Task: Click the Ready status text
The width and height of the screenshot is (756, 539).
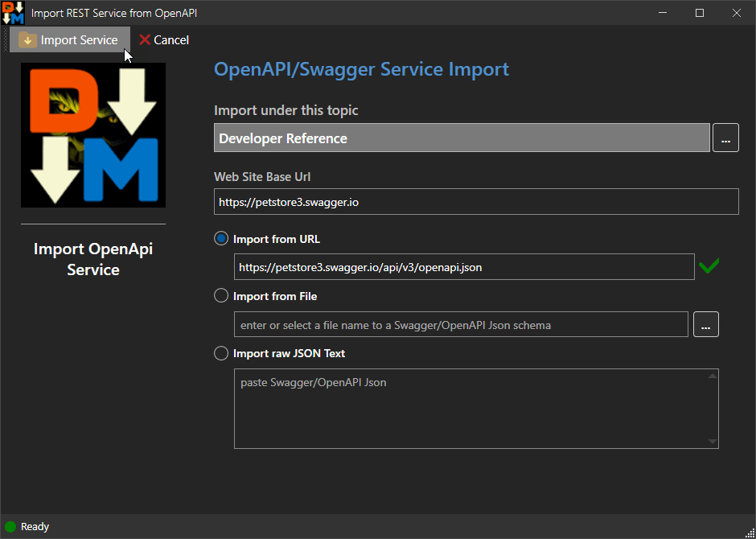Action: click(x=35, y=526)
